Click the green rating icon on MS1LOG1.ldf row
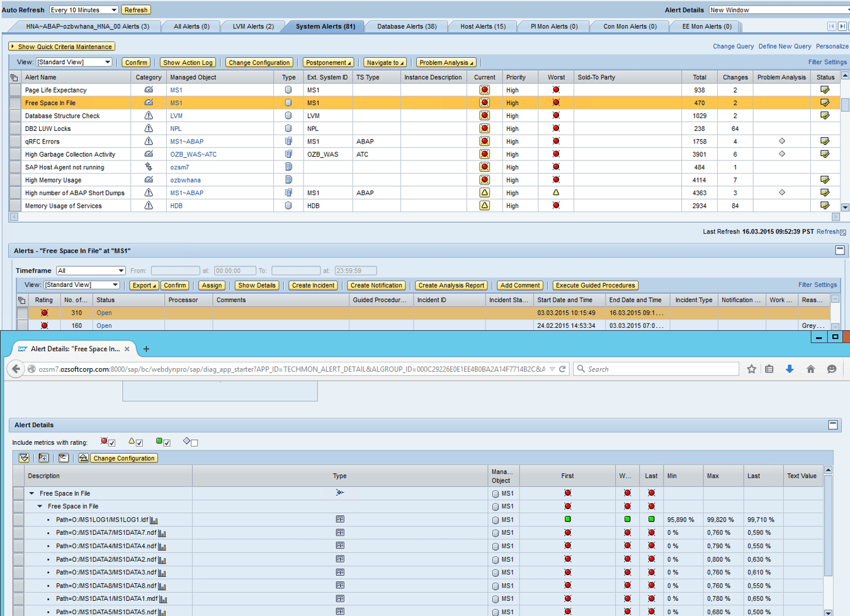This screenshot has height=616, width=850. pos(567,520)
